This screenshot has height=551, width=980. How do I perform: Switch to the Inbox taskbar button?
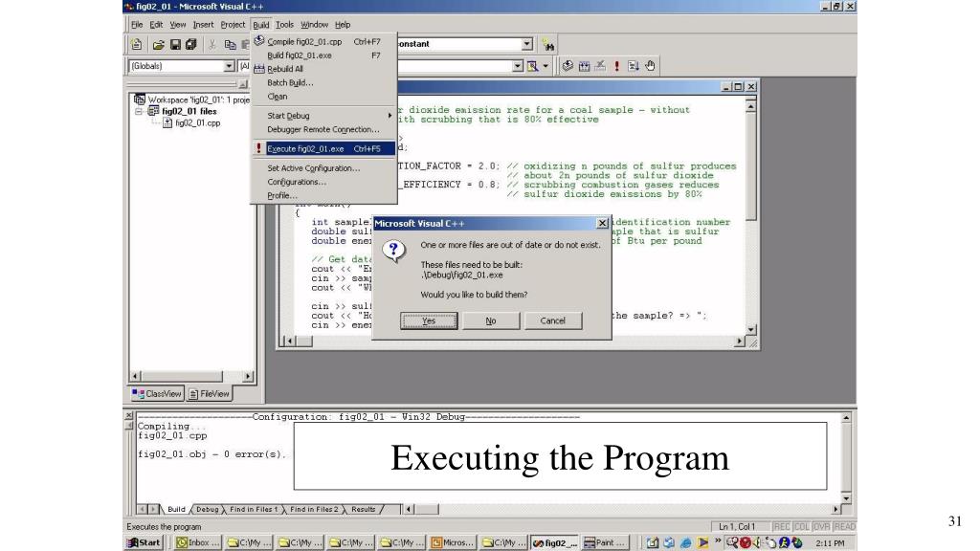197,543
